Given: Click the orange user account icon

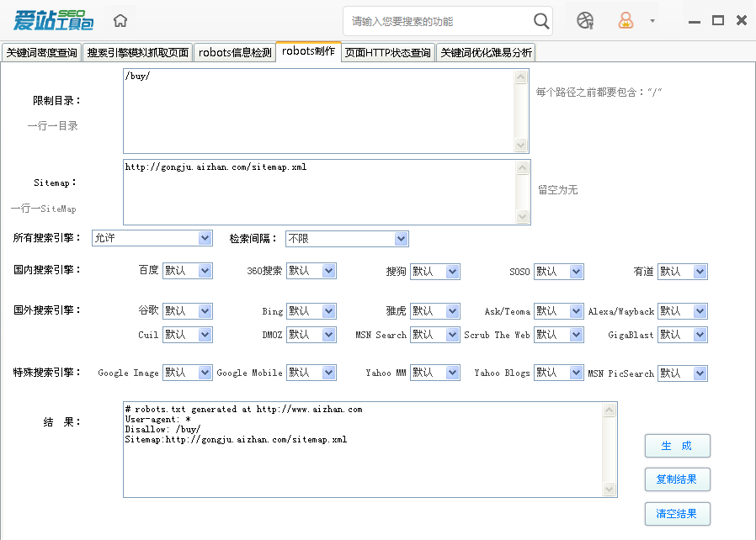Looking at the screenshot, I should (626, 21).
